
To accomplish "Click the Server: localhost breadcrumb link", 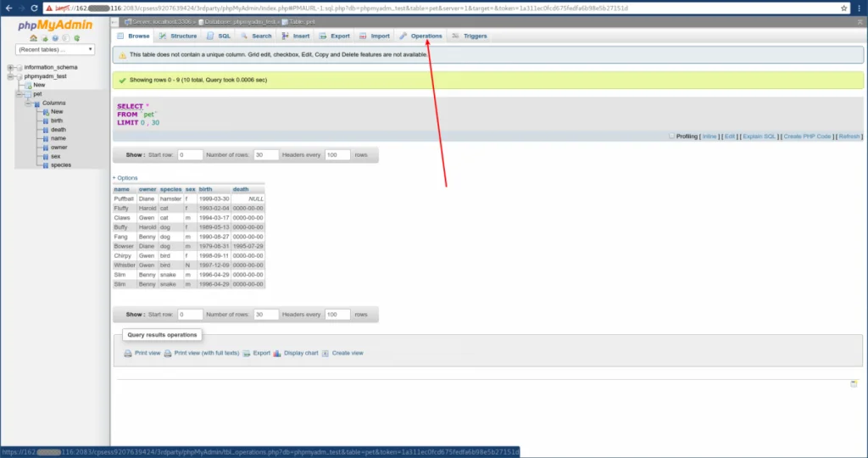I will pos(161,21).
